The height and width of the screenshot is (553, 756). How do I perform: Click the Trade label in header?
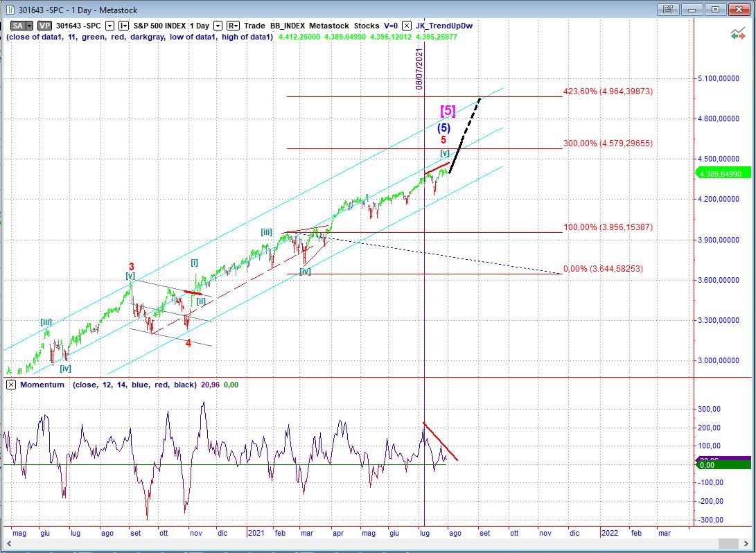pos(254,26)
